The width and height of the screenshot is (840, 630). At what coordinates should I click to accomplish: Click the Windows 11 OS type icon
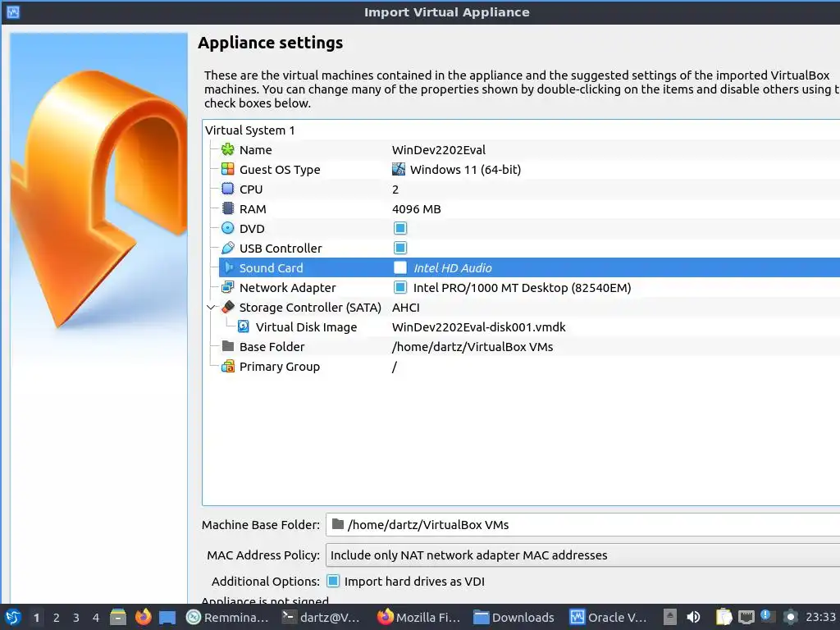pyautogui.click(x=399, y=169)
